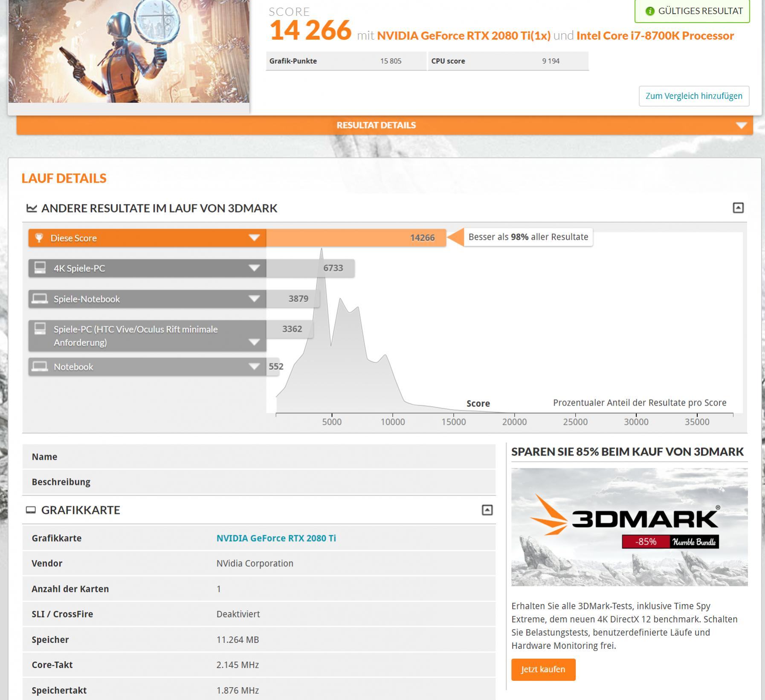Image resolution: width=765 pixels, height=700 pixels.
Task: Click the 552 Notebook score value
Action: 276,366
